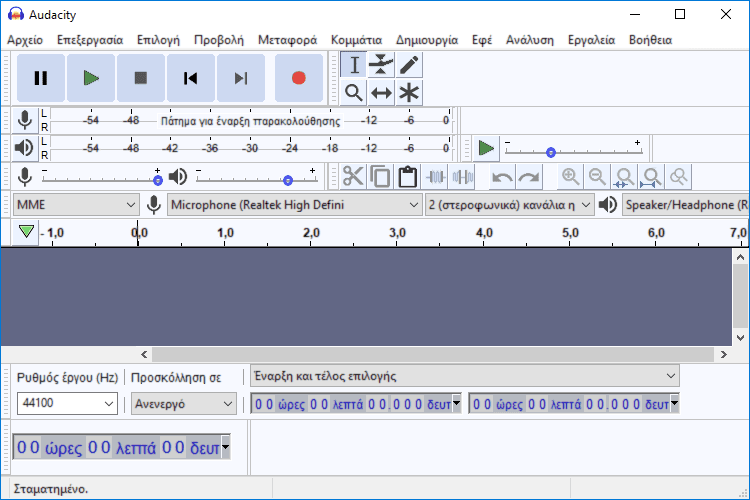The width and height of the screenshot is (750, 500).
Task: Click the recording meter microphone icon
Action: 25,120
